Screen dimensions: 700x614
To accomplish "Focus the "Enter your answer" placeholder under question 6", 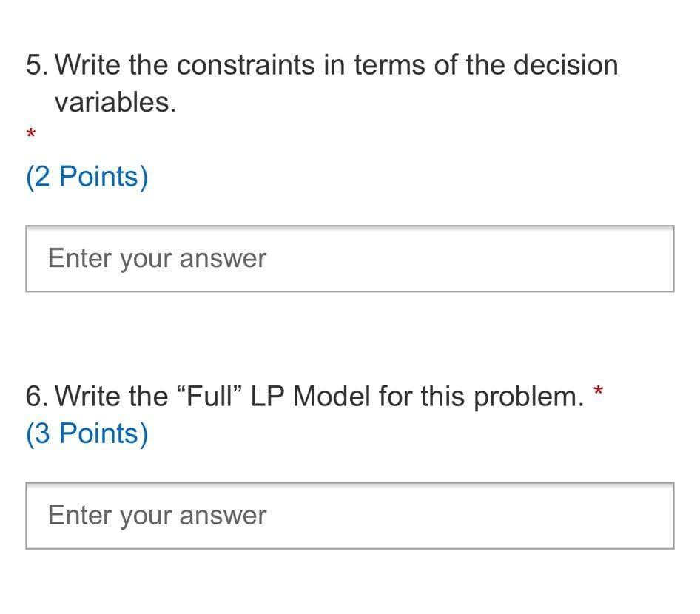I will pyautogui.click(x=157, y=516).
